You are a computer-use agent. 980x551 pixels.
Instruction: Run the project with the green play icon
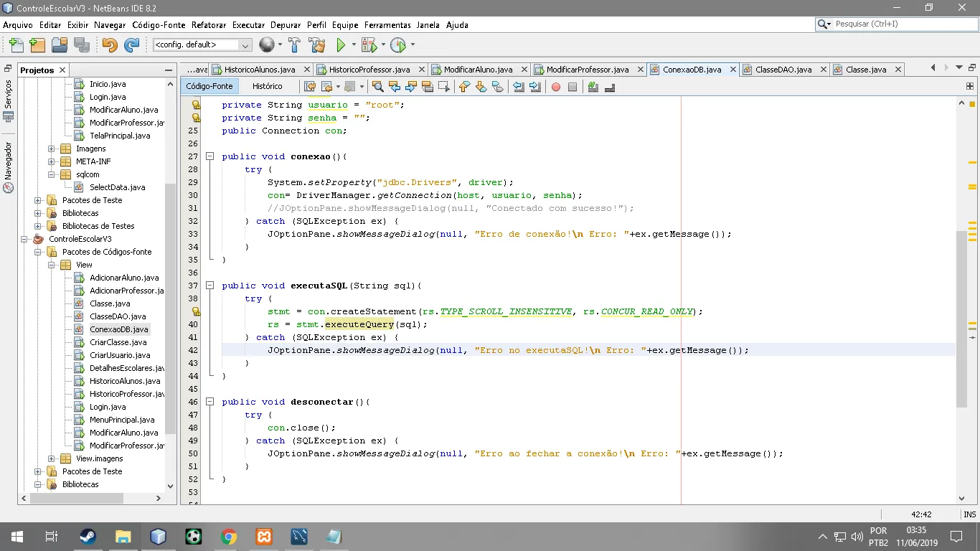[341, 45]
